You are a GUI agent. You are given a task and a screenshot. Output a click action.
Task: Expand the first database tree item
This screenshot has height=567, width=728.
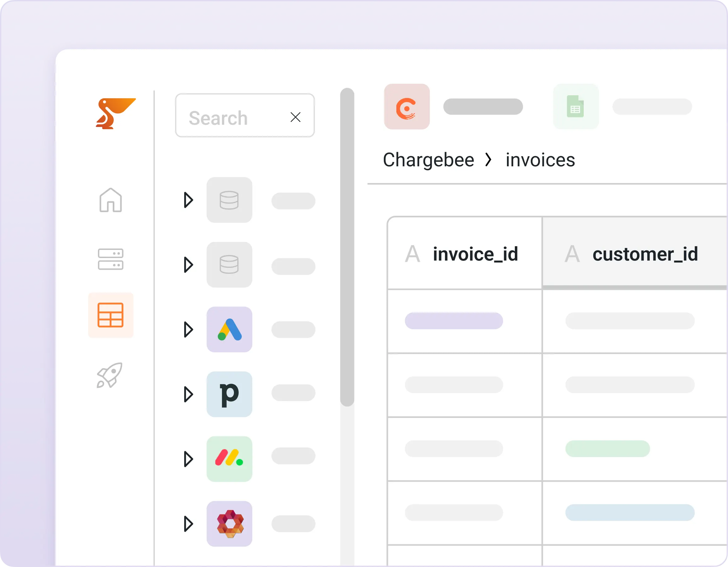click(189, 200)
